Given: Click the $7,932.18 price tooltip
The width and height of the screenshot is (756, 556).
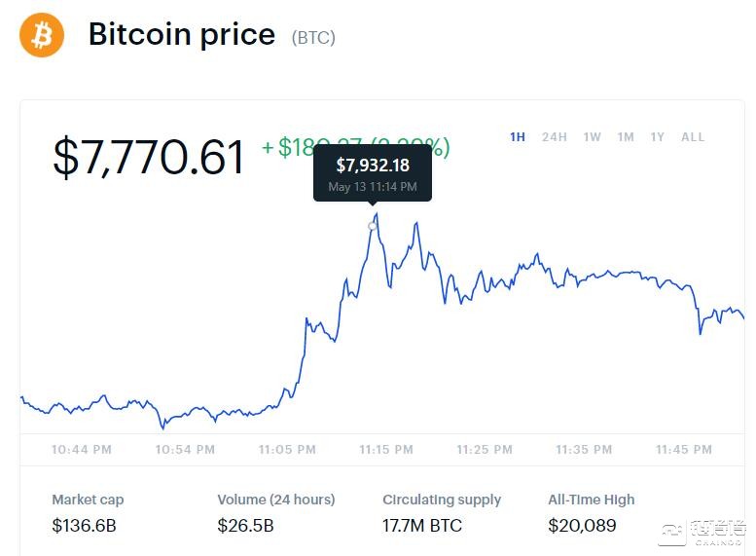Looking at the screenshot, I should pos(373,173).
